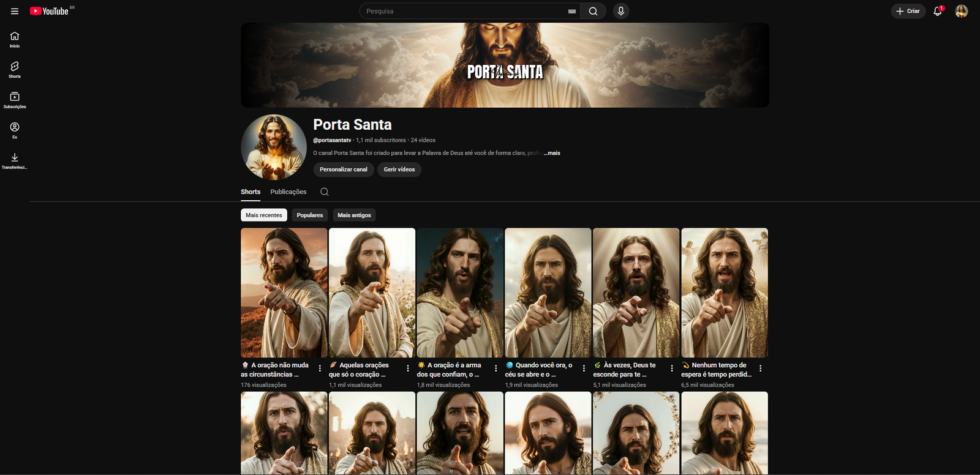Viewport: 980px width, 475px height.
Task: Open the on-screen keyboard icon in the search box
Action: 572,11
